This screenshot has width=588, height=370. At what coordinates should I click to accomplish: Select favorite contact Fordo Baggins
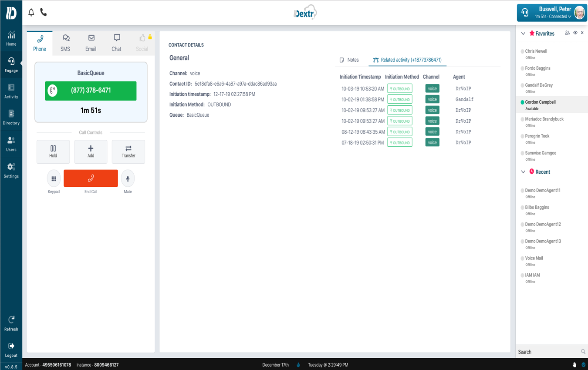tap(552, 71)
